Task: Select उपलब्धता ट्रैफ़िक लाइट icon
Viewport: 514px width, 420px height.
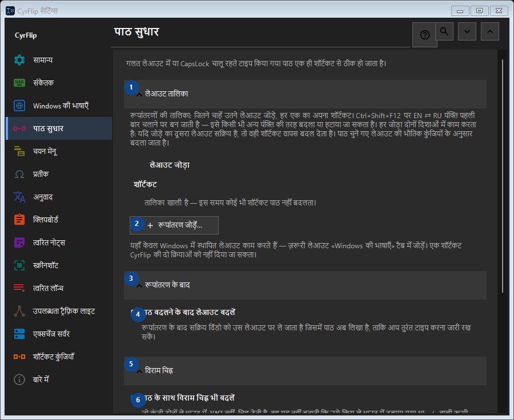Action: coord(19,311)
